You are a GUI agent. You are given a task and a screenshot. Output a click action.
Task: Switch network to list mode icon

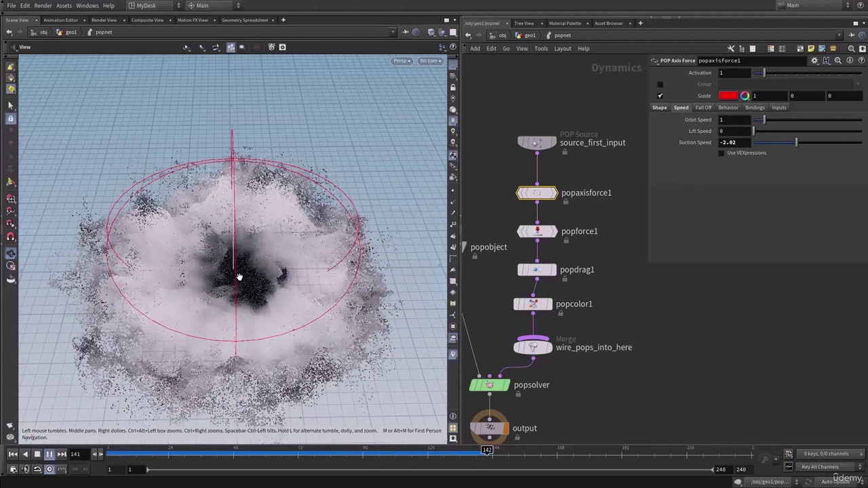click(x=752, y=48)
